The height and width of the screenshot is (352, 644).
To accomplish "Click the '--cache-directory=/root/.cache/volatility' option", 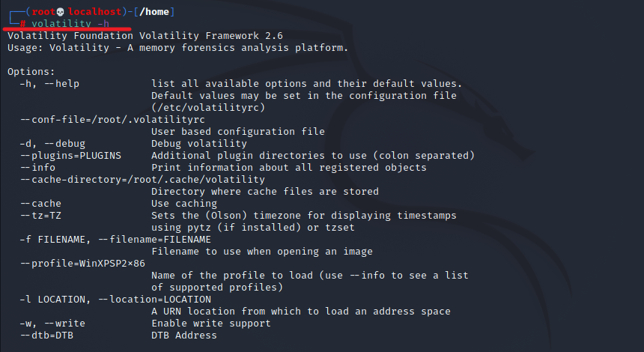I will coord(142,180).
